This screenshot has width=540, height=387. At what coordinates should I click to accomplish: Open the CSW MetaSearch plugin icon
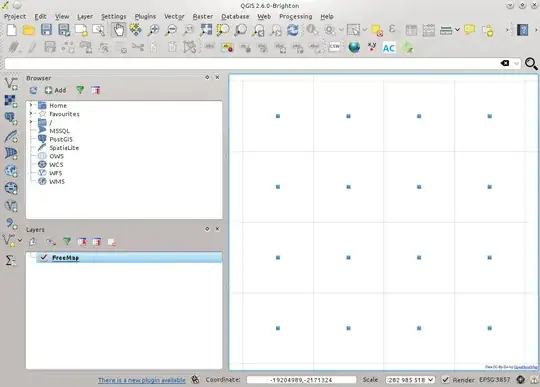point(335,46)
